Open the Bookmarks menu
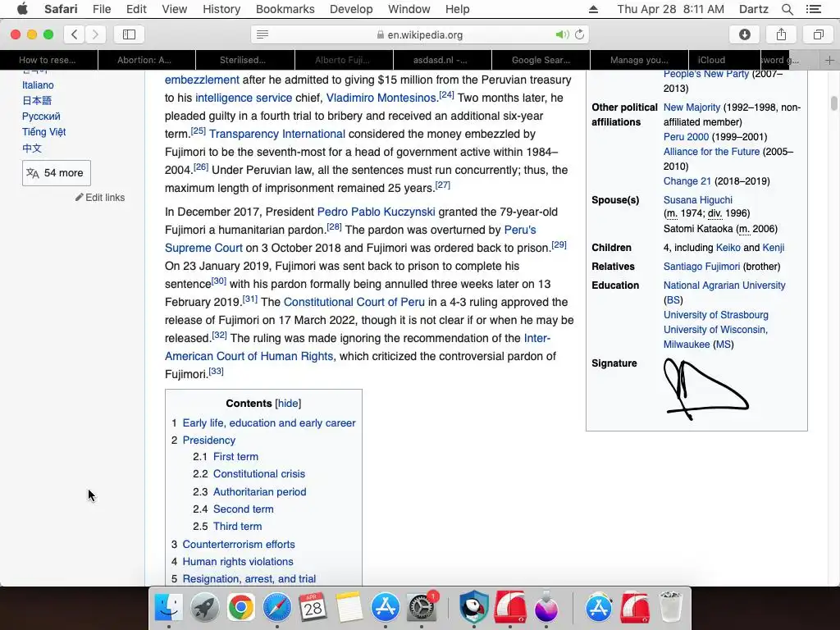Viewport: 840px width, 630px height. click(285, 9)
